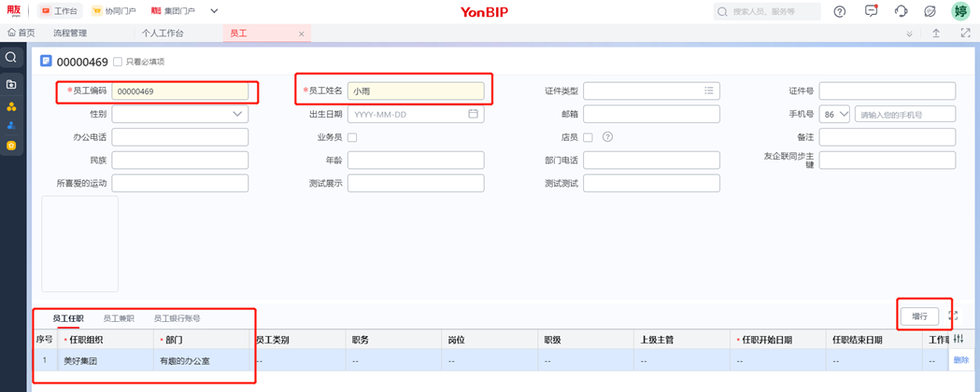Viewport: 980px width, 392px height.
Task: Open the 出生日期 calendar icon
Action: pyautogui.click(x=473, y=114)
